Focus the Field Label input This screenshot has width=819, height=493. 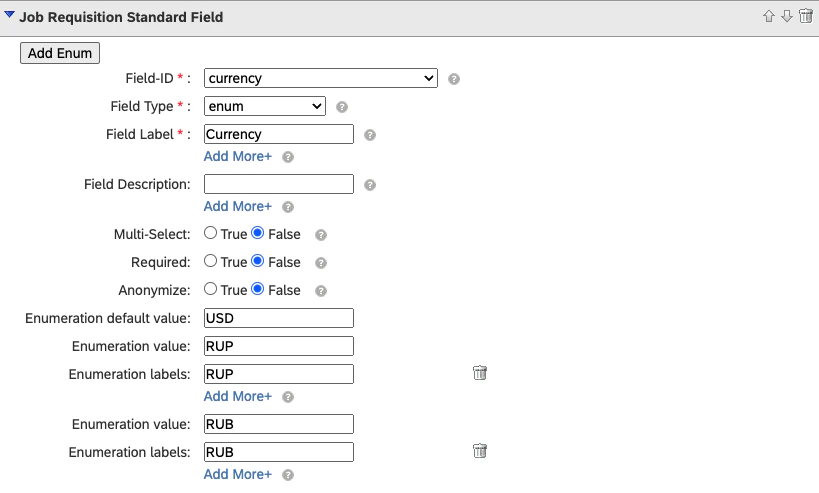[279, 134]
